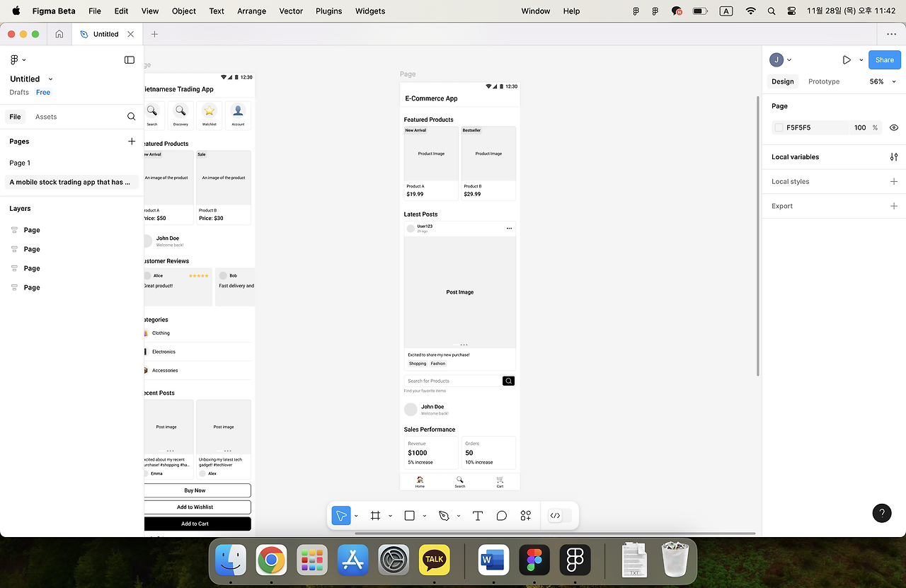
Task: Open the dropdown next to the J avatar
Action: pyautogui.click(x=789, y=60)
